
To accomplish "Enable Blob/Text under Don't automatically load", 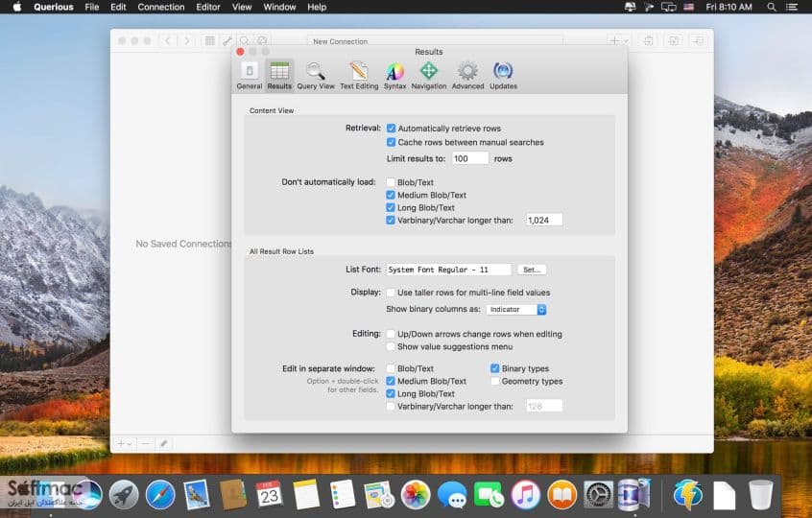I will point(391,182).
